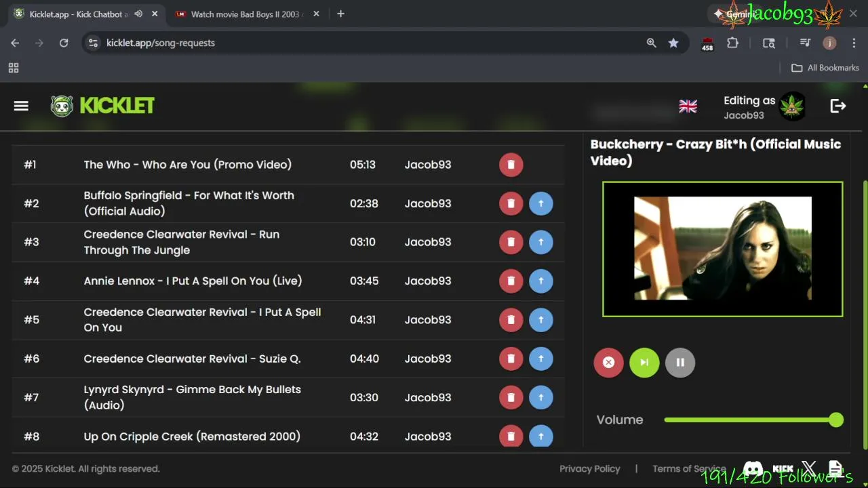Delete Up On Cripple Creek
Screen dimensions: 868x488
[511, 436]
